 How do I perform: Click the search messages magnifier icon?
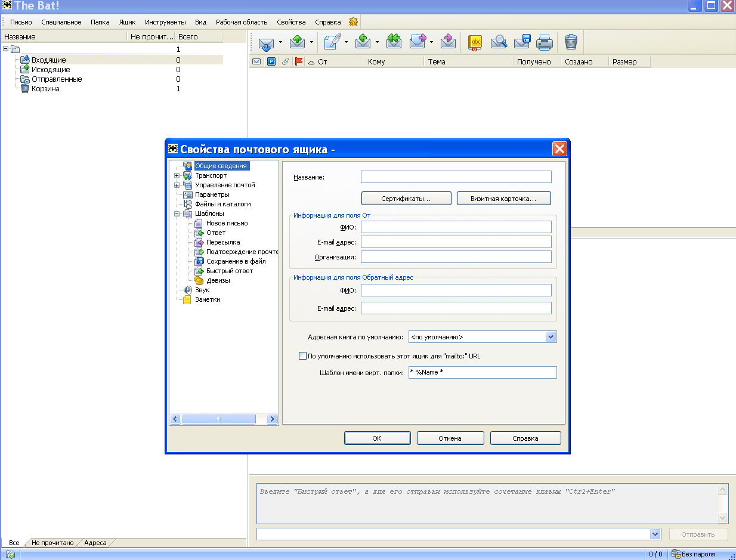point(499,42)
